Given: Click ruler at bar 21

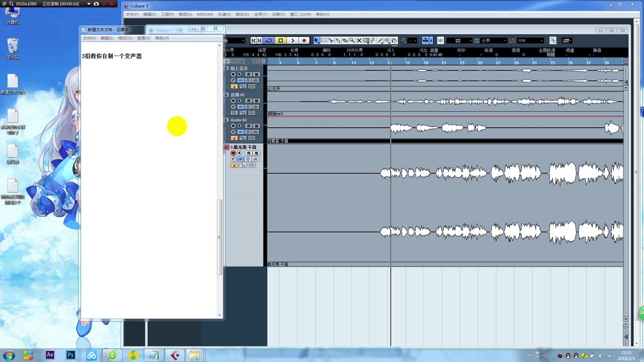Looking at the screenshot, I should point(444,62).
